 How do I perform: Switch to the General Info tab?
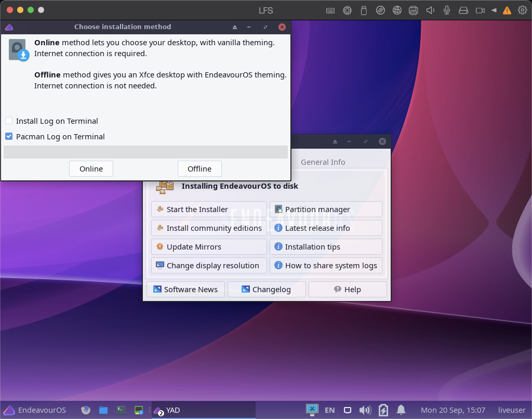323,162
